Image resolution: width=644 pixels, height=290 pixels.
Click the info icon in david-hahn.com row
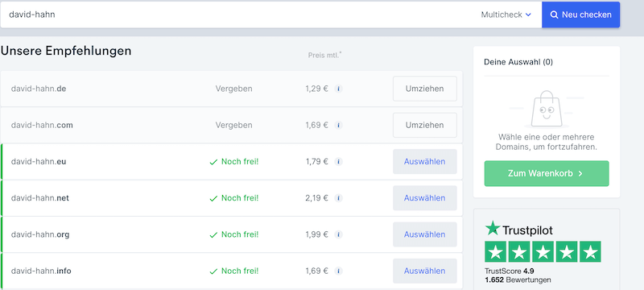(338, 126)
